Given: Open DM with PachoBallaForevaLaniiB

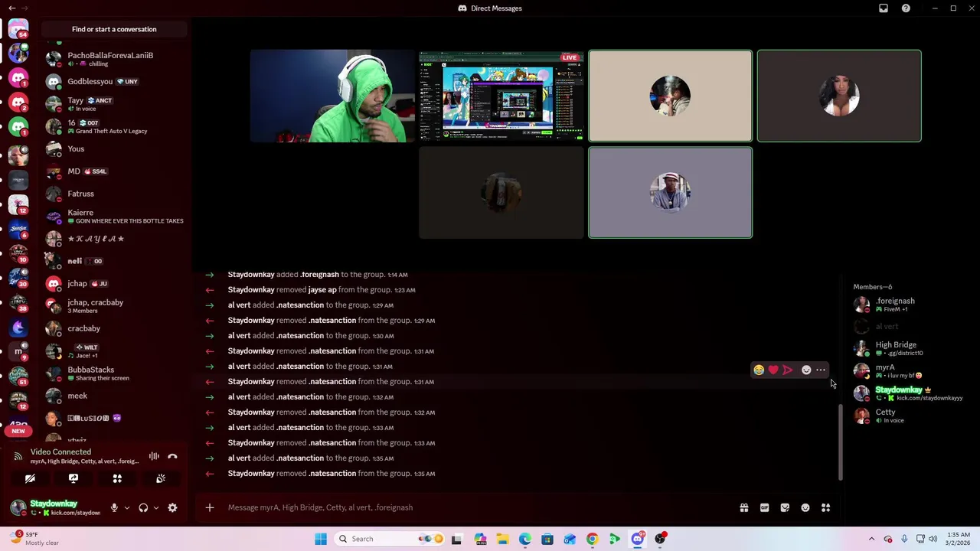Looking at the screenshot, I should (x=115, y=59).
